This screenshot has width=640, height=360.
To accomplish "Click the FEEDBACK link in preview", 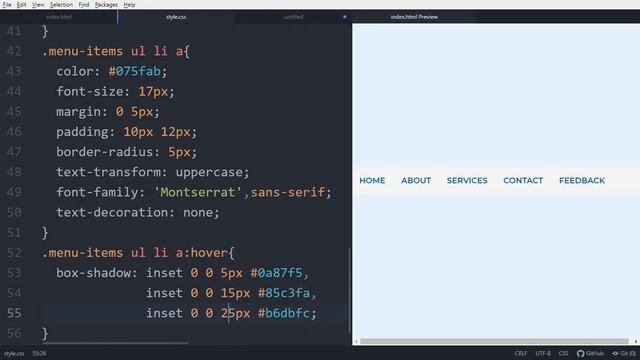I will click(582, 180).
